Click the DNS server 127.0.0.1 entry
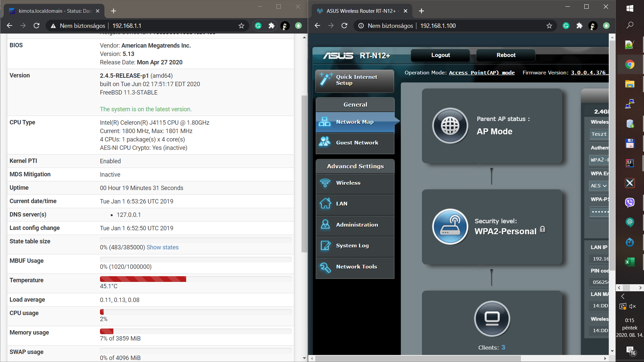 tap(129, 215)
